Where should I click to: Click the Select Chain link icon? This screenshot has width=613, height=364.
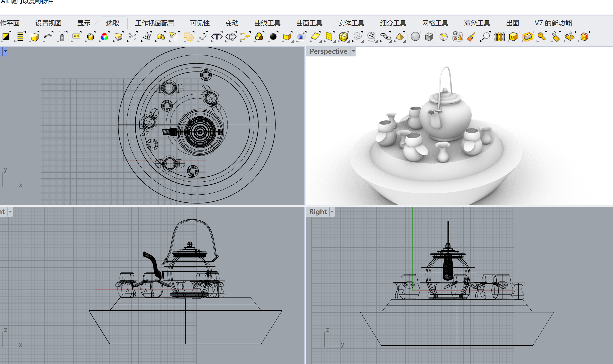click(386, 37)
